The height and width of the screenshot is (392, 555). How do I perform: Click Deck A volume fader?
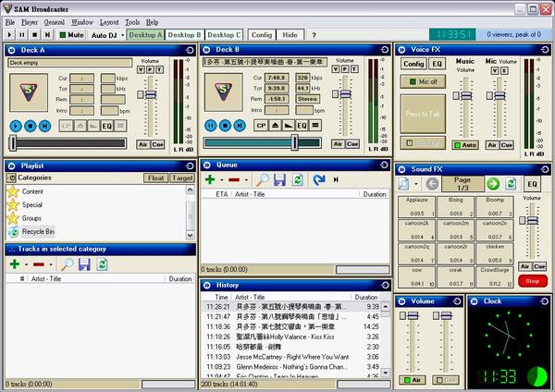coord(151,95)
